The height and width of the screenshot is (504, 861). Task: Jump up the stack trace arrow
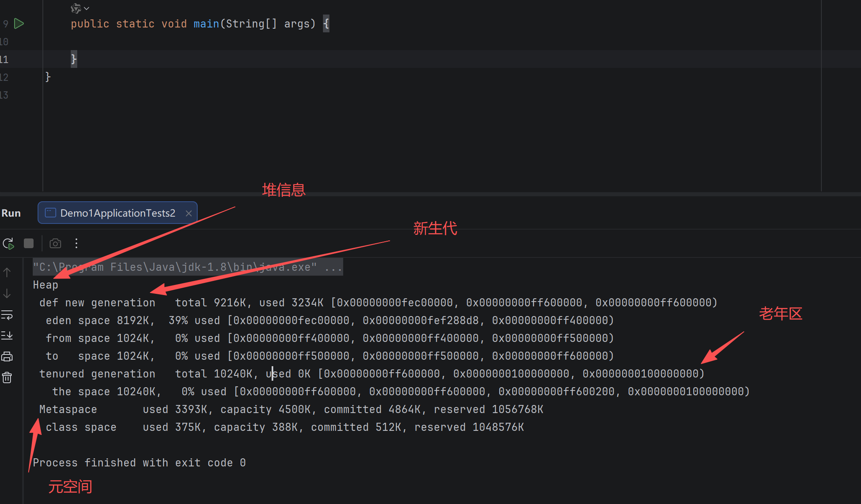[x=7, y=272]
